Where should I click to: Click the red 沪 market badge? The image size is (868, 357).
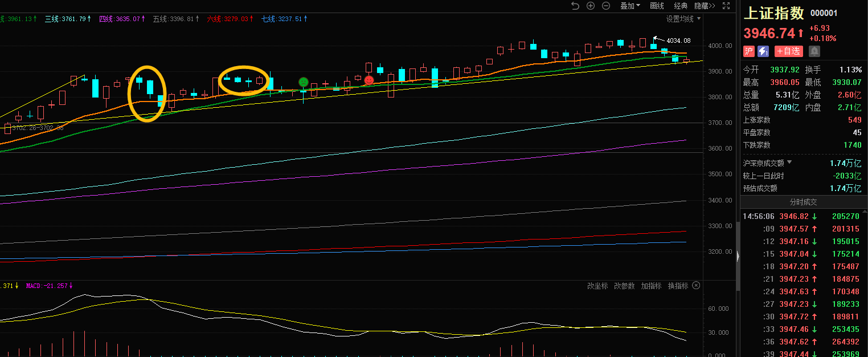749,51
